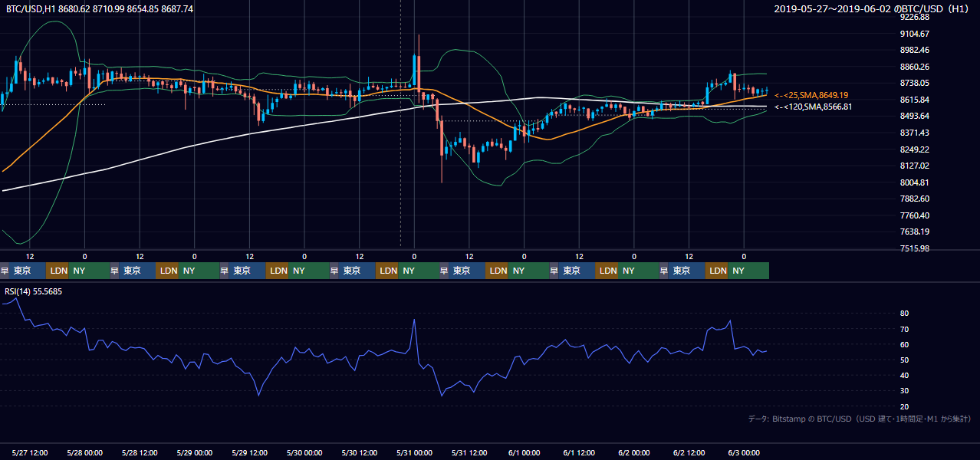Click RSI scale value 80
The height and width of the screenshot is (460, 980).
(905, 314)
